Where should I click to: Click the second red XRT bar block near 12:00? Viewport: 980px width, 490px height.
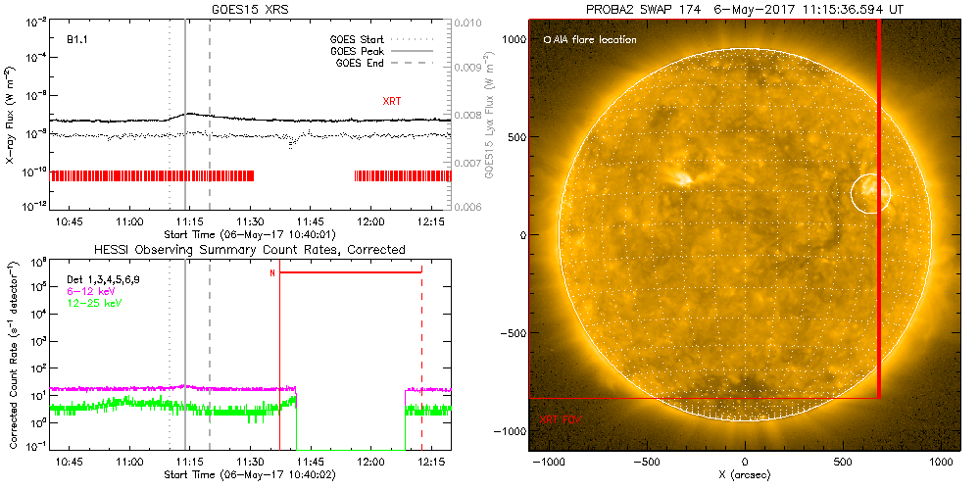(403, 175)
